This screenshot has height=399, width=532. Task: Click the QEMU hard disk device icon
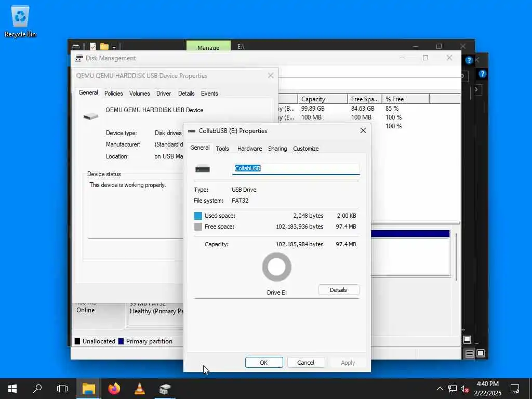pyautogui.click(x=90, y=116)
